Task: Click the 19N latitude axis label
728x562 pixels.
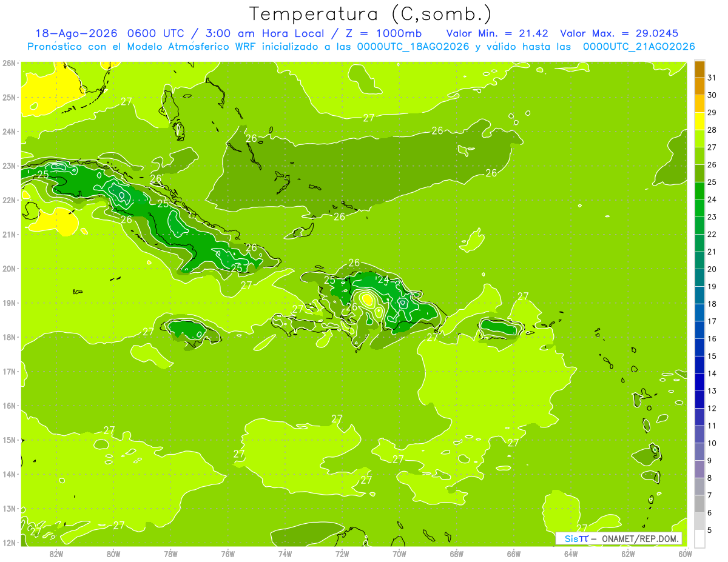Action: point(8,303)
